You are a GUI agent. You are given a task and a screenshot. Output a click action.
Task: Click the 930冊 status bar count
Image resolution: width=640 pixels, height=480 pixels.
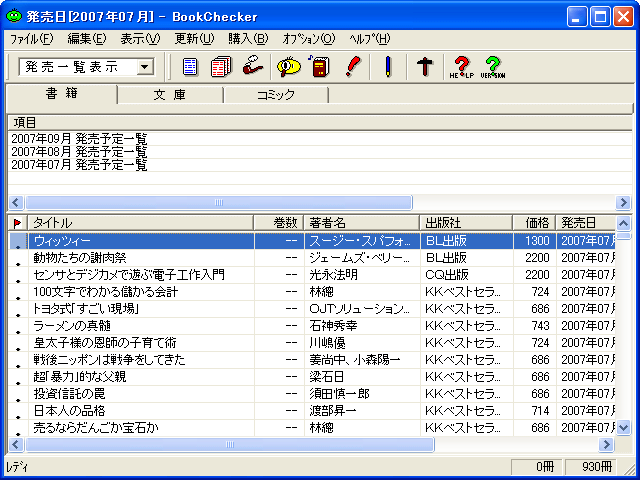coord(591,467)
